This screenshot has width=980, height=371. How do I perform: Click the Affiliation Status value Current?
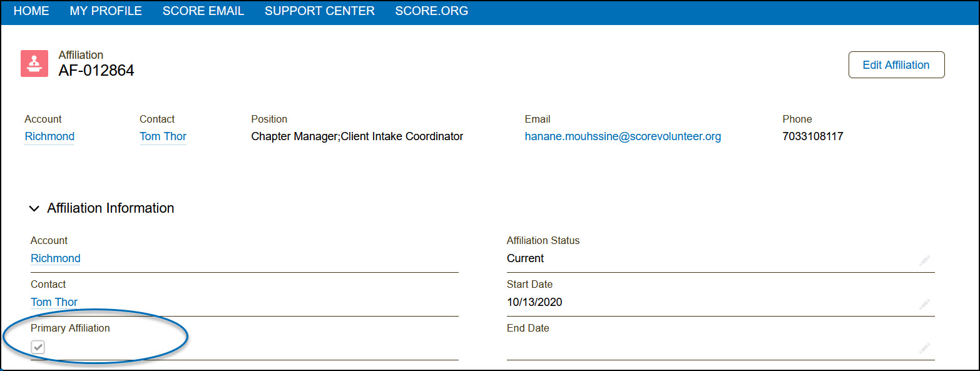[x=525, y=258]
